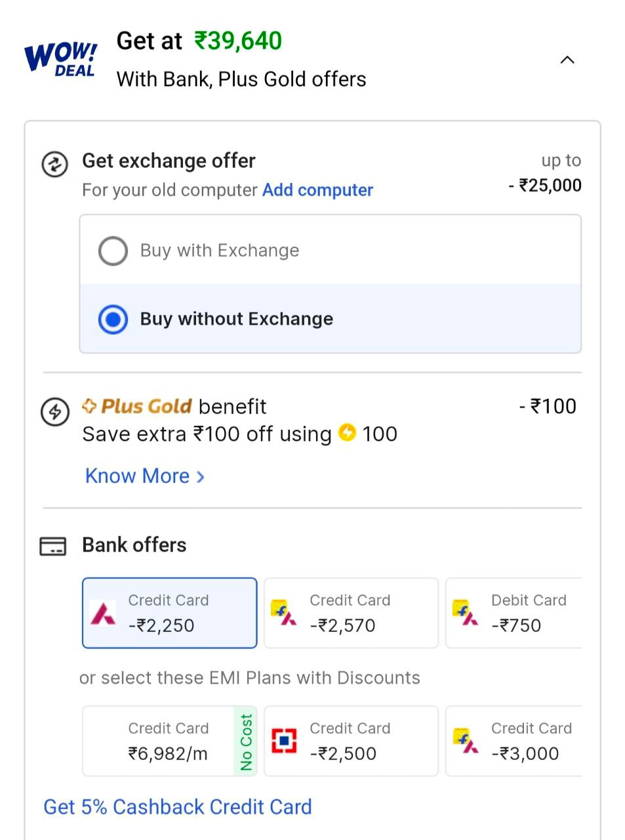This screenshot has height=840, width=625.
Task: Click the Plus Gold lightning bolt icon
Action: coord(54,412)
